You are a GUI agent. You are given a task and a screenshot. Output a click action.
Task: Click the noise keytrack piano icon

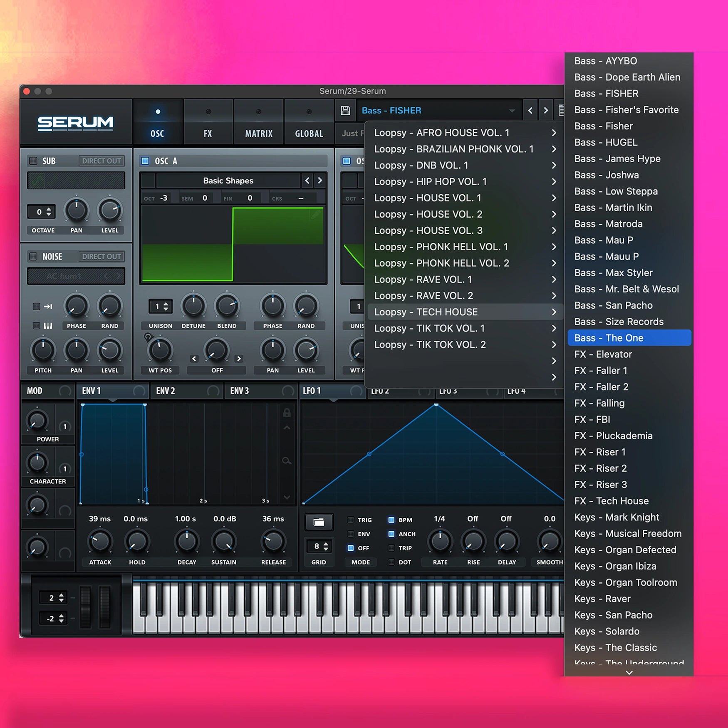point(48,325)
